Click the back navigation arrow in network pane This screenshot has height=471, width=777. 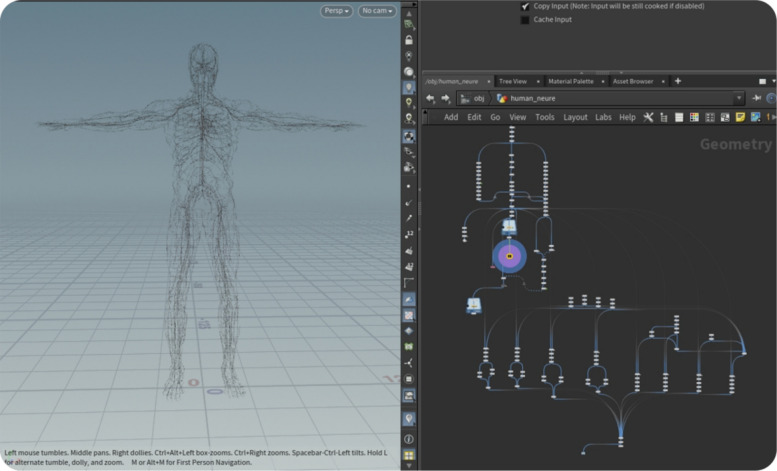point(430,98)
